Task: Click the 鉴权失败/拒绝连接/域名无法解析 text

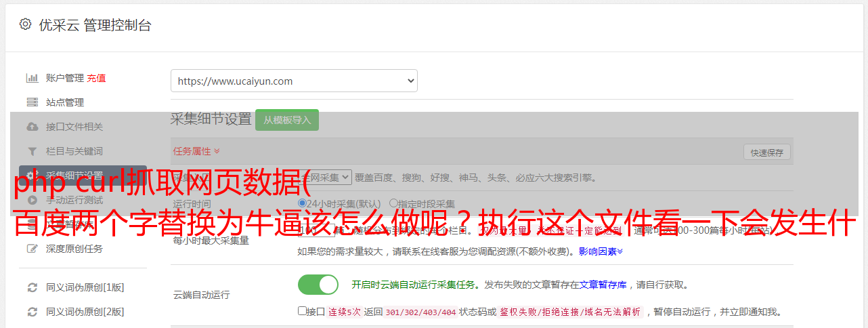Action: coord(570,312)
